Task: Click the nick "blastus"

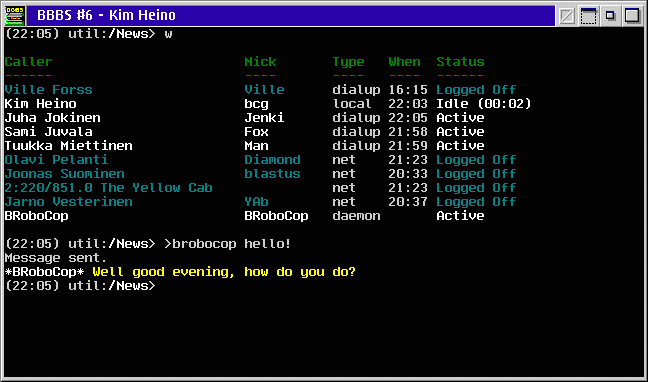Action: pos(272,174)
